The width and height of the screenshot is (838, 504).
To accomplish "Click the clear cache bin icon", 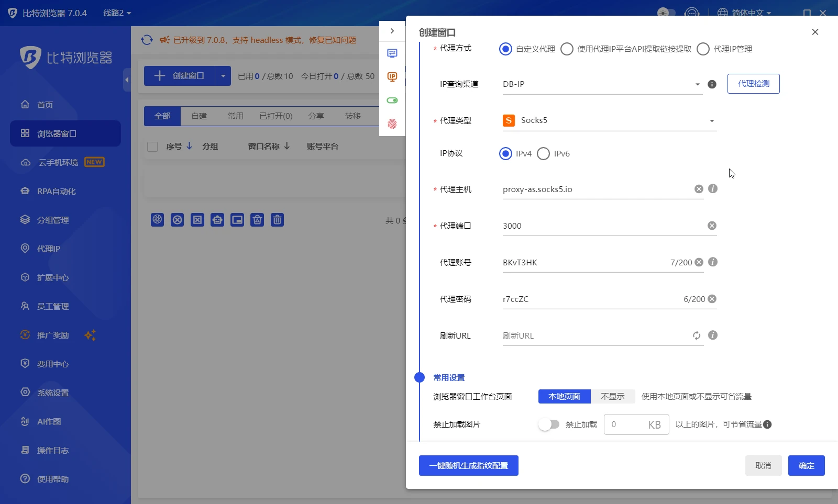I will [257, 220].
